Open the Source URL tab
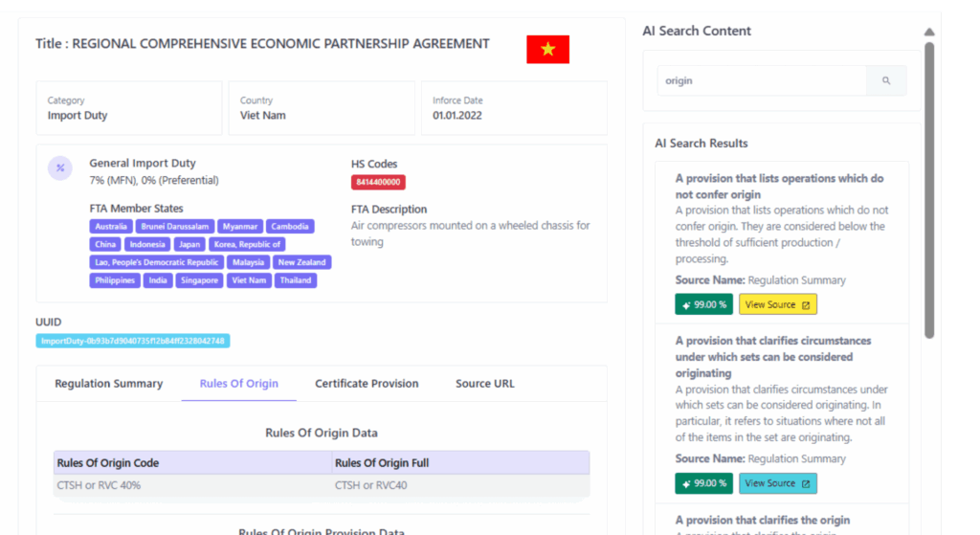980x535 pixels. 484,384
